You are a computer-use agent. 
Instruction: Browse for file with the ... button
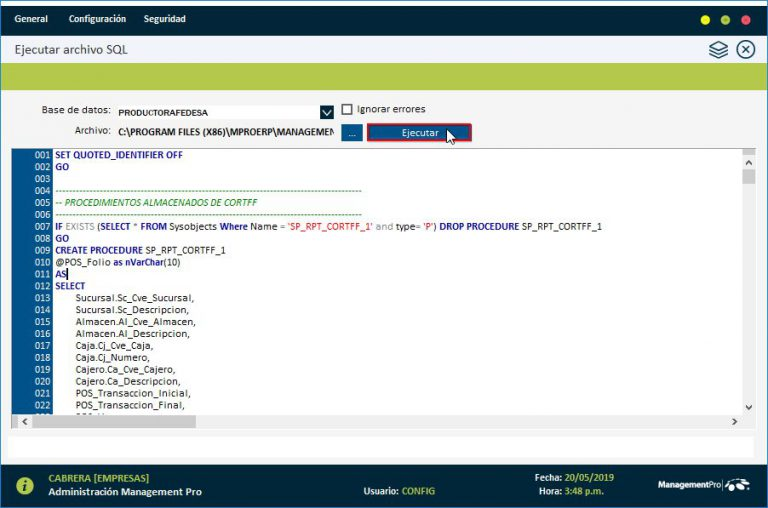352,133
